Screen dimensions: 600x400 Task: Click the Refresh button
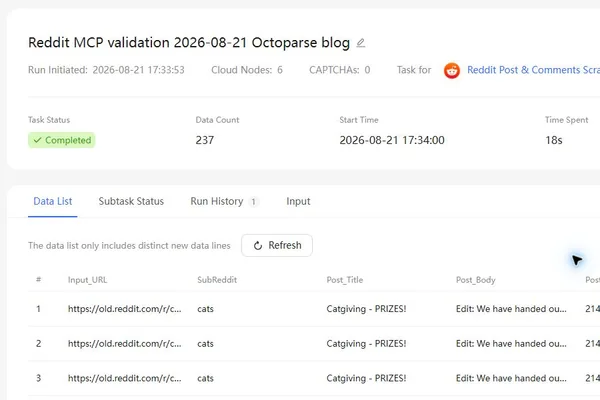click(277, 245)
